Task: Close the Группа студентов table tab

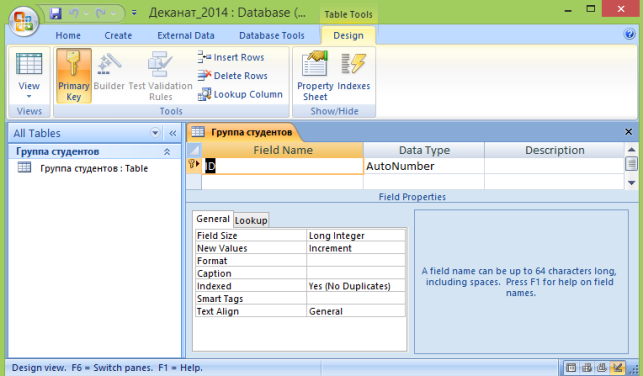Action: pos(628,132)
